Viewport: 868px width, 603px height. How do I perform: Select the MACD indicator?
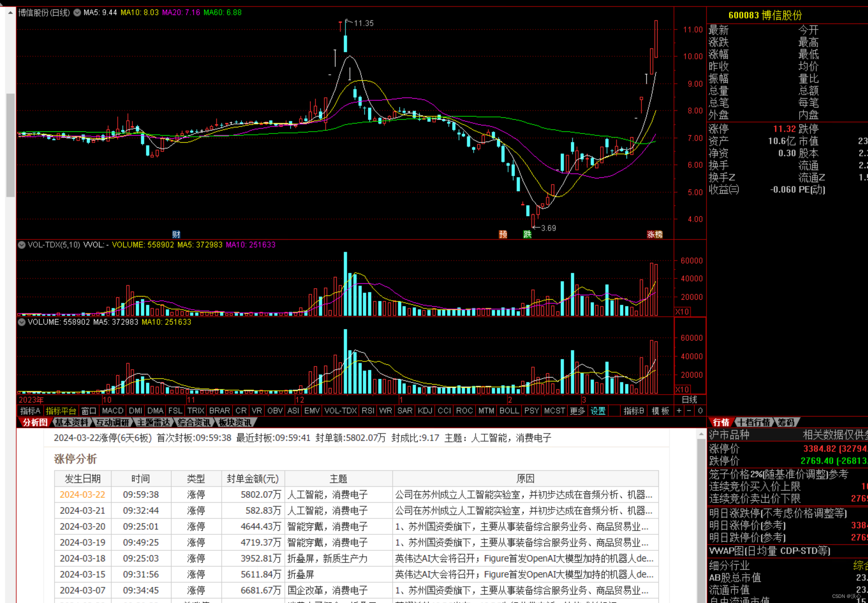112,411
